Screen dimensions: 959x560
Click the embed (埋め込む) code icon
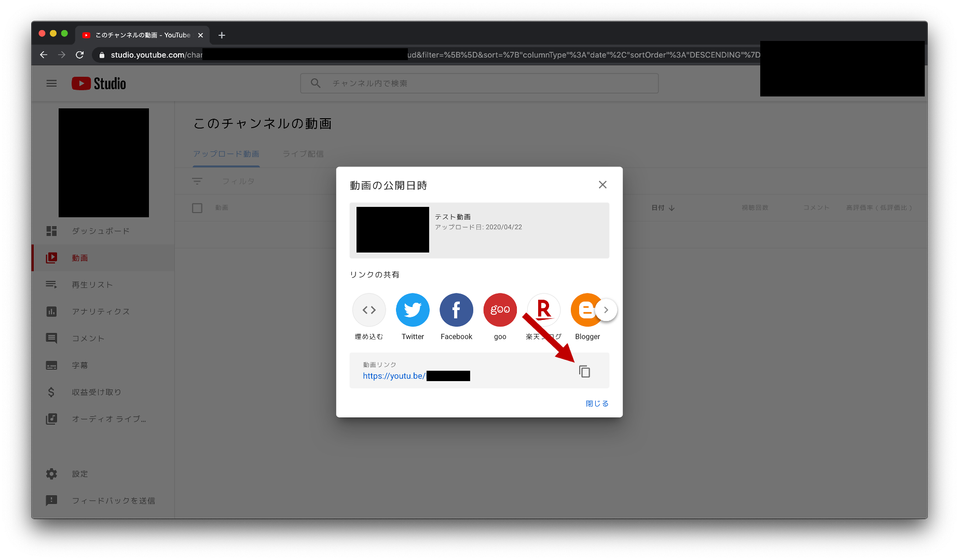pos(369,310)
